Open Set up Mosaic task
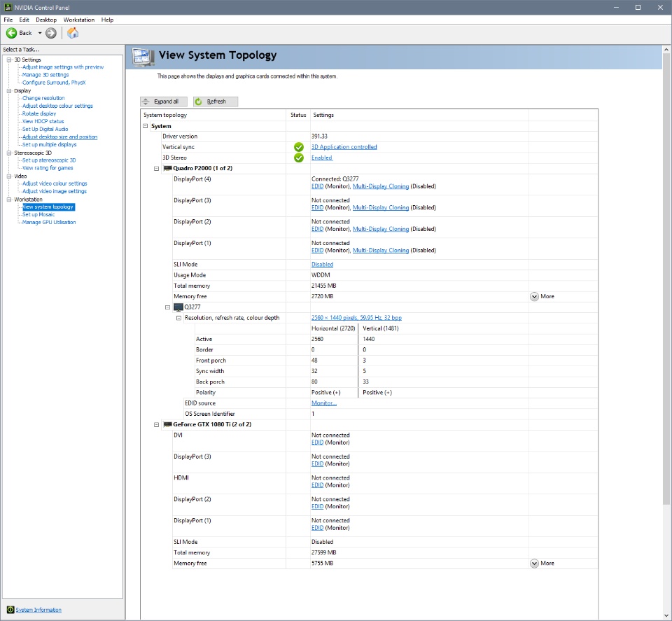The height and width of the screenshot is (621, 672). tap(38, 215)
